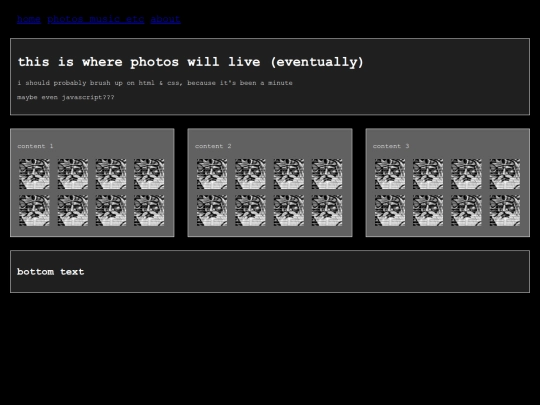Image resolution: width=540 pixels, height=405 pixels.
Task: Open second top-row photo in content 1
Action: (73, 174)
